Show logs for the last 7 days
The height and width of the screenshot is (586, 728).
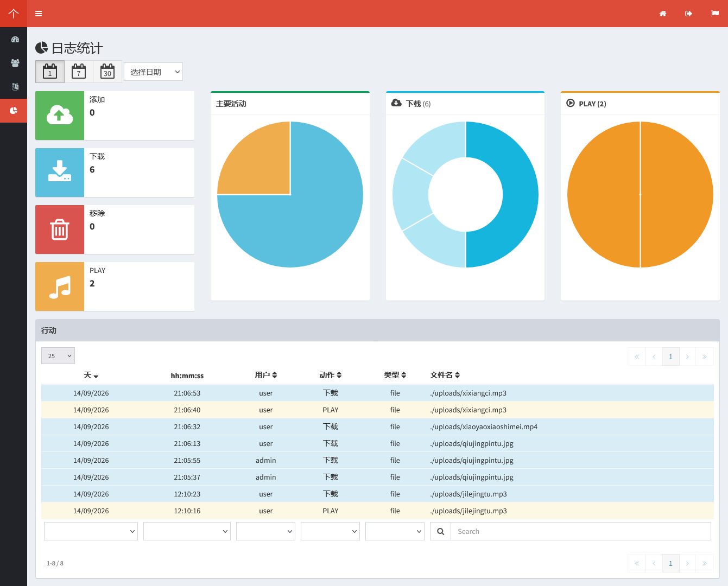click(79, 72)
